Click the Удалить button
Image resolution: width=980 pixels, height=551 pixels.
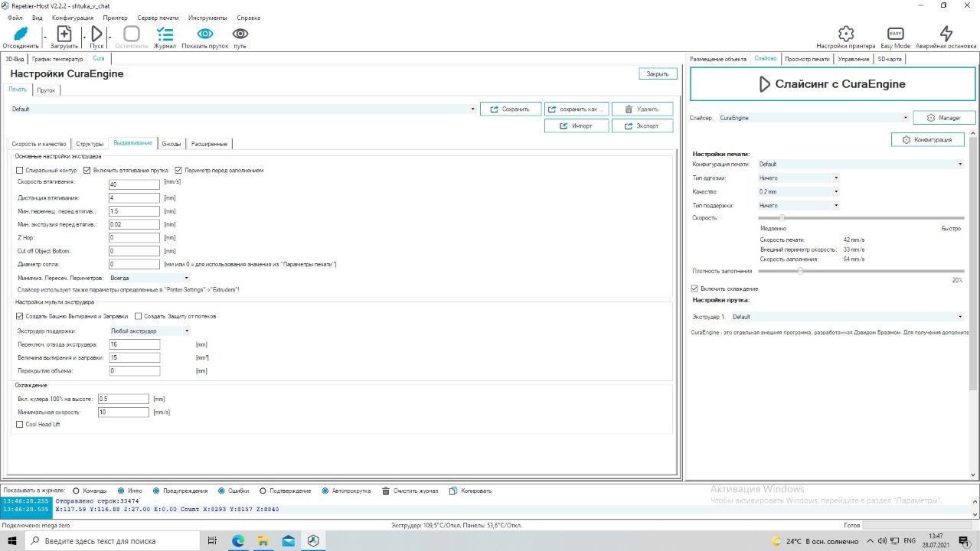[x=642, y=109]
